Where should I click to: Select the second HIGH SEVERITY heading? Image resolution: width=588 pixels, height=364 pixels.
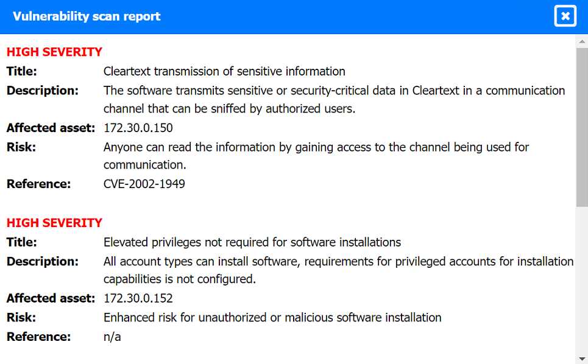[54, 223]
